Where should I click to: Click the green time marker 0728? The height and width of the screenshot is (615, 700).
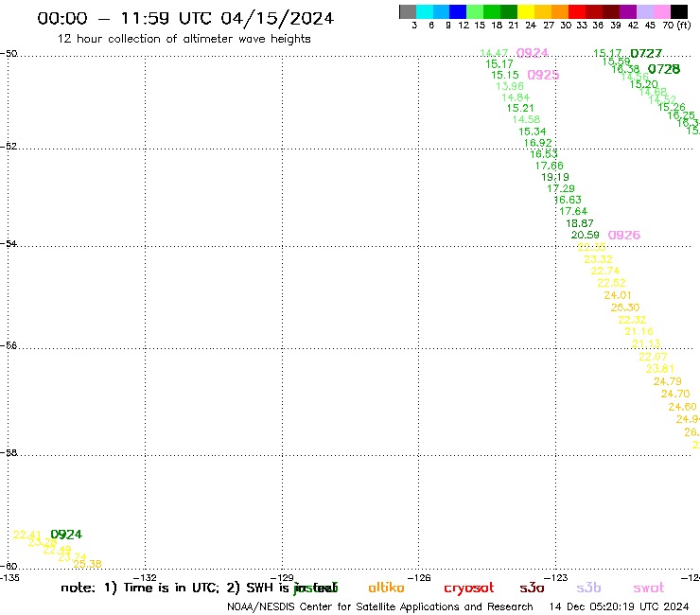[664, 69]
